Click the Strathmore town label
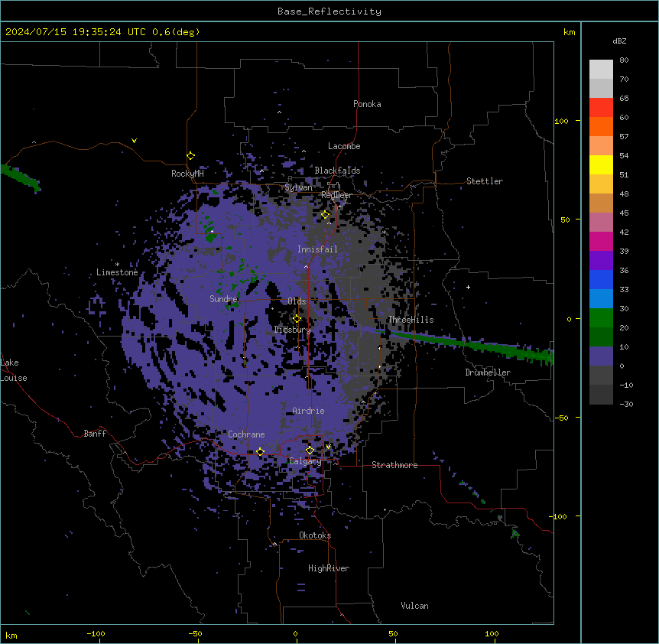 click(394, 465)
